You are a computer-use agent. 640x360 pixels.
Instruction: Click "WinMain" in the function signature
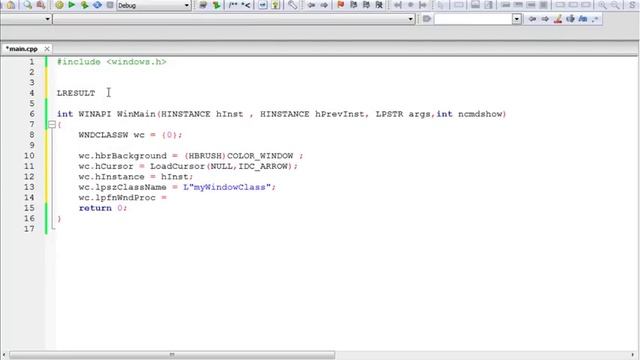[x=136, y=114]
